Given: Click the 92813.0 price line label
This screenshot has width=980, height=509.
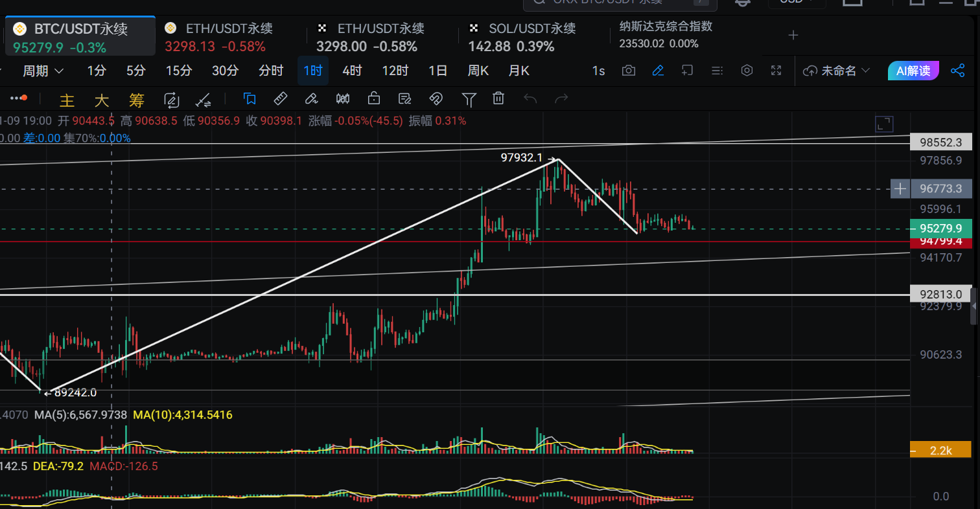Looking at the screenshot, I should 941,293.
